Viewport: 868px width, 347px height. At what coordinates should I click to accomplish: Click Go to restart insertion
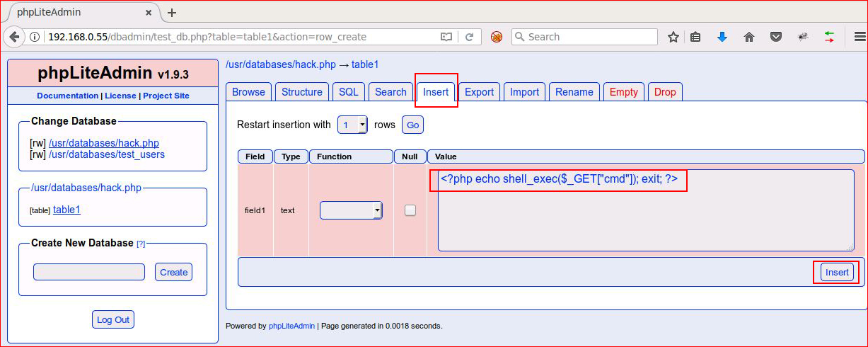pos(412,125)
